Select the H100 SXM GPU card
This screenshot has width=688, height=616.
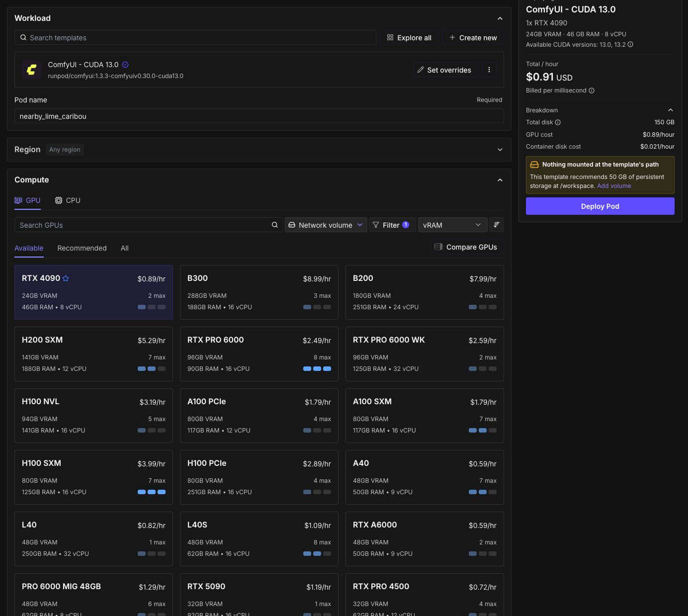[93, 477]
